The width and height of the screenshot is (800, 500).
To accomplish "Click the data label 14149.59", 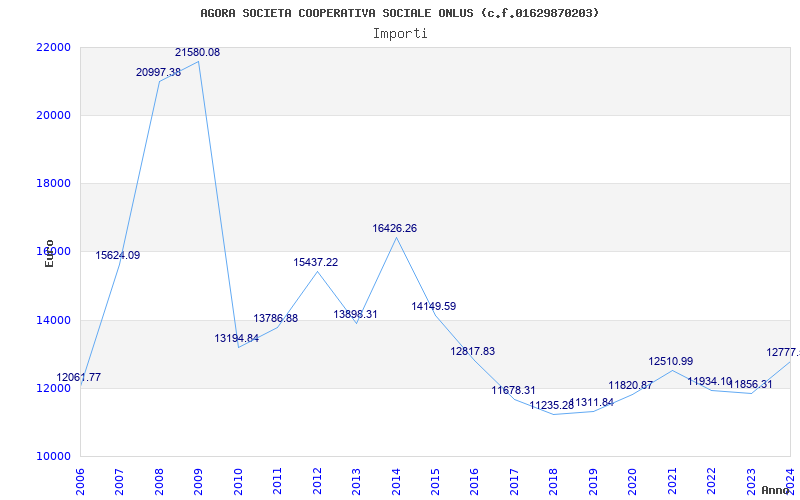I will pos(434,307).
